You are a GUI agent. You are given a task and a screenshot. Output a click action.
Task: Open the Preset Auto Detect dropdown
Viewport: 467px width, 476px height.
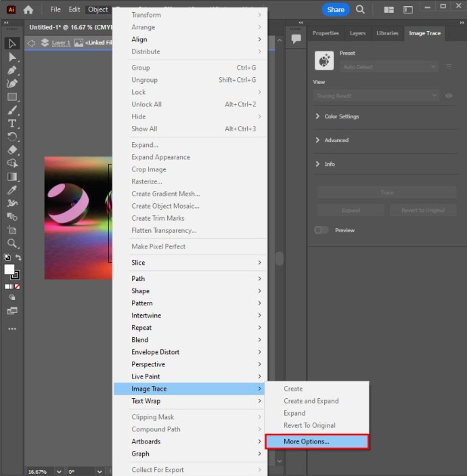pos(388,67)
